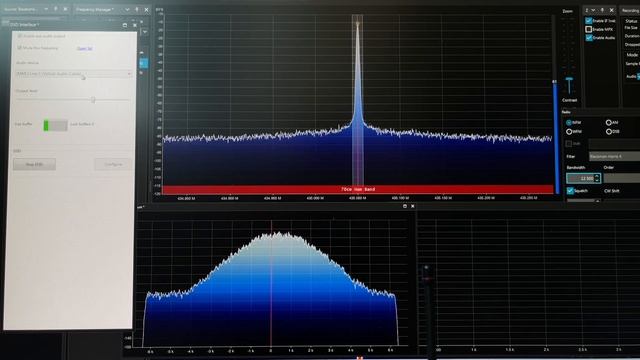Click the highlighted blue sidebar icon
Viewport: 640px width, 360px height.
coord(144,63)
